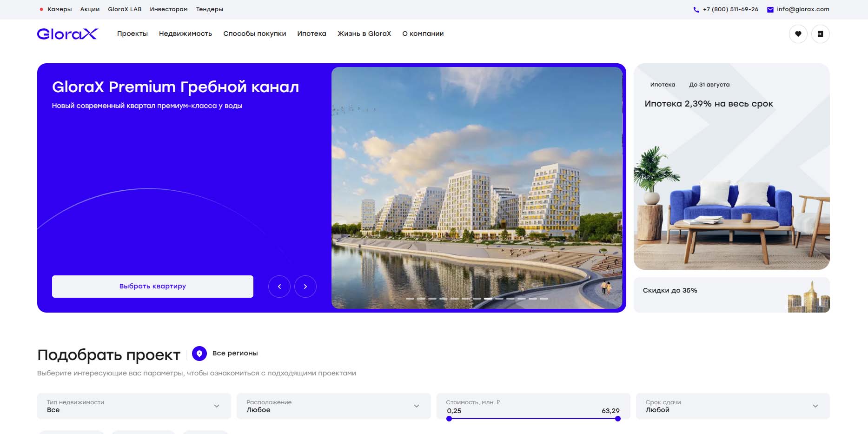
Task: Open the Камеры link
Action: 60,9
